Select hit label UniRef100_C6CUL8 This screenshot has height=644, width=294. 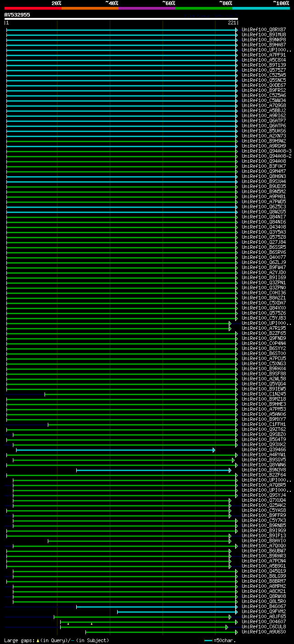click(x=264, y=627)
